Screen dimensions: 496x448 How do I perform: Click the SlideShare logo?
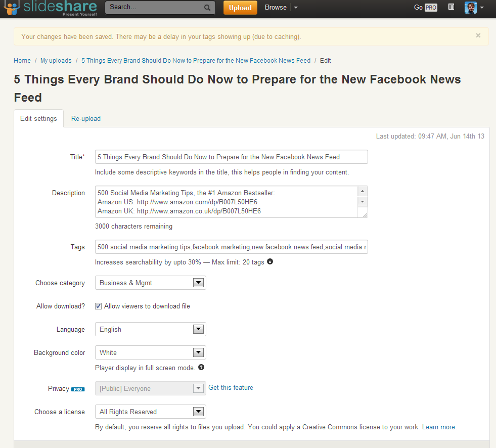coord(51,8)
